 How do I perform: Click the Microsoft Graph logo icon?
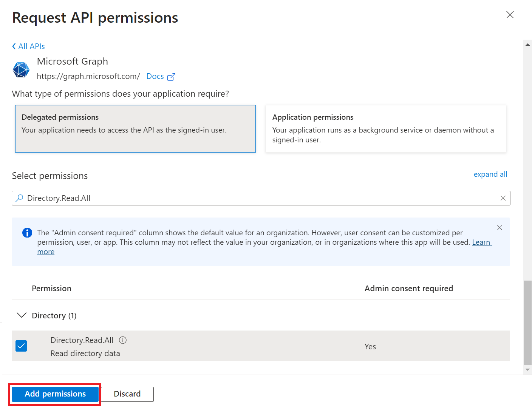tap(21, 70)
